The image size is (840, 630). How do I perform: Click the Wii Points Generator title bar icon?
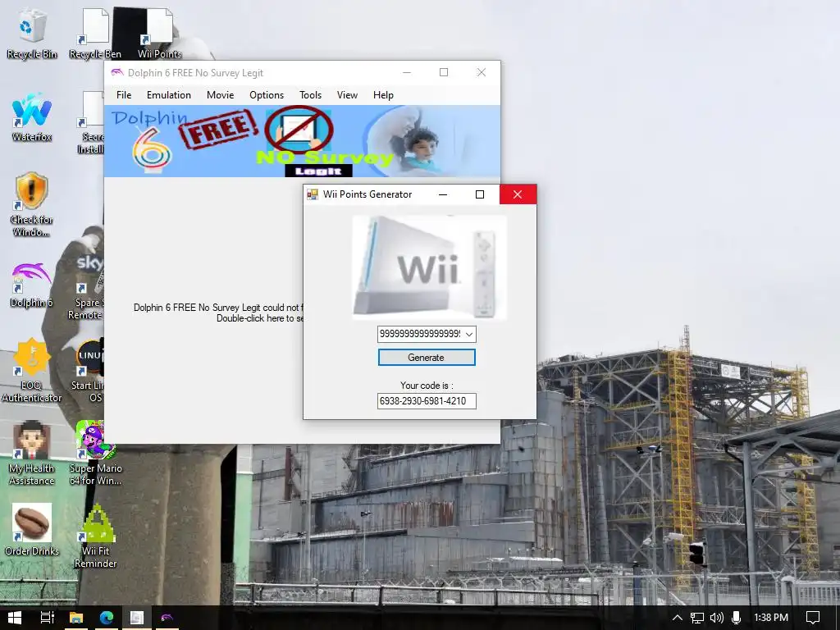click(x=313, y=194)
